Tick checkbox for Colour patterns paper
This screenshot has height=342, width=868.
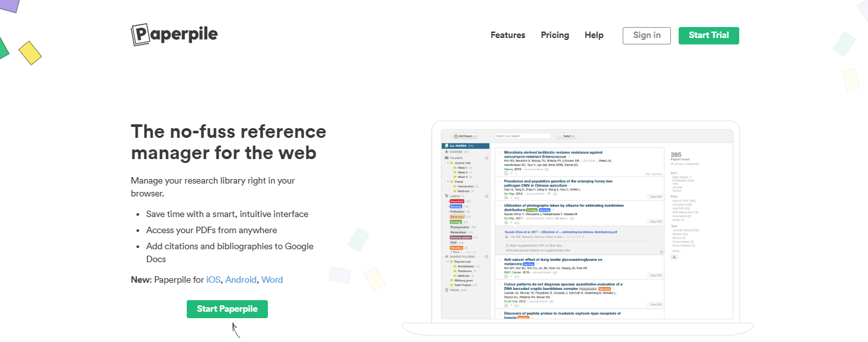click(498, 284)
